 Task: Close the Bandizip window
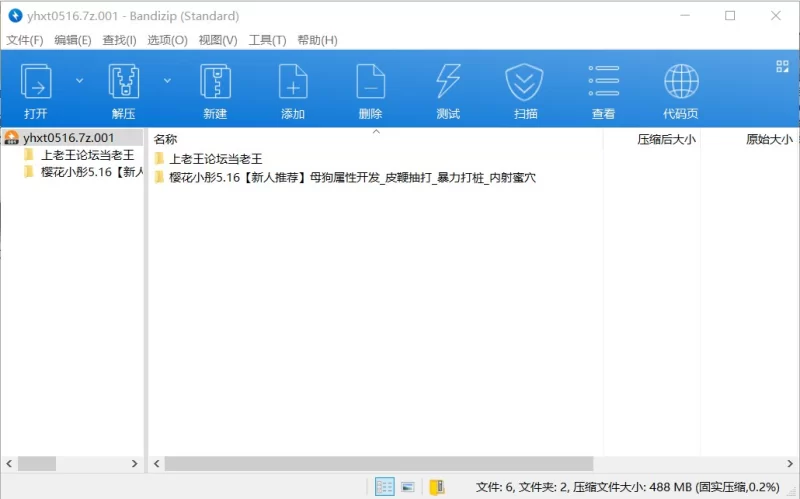776,16
